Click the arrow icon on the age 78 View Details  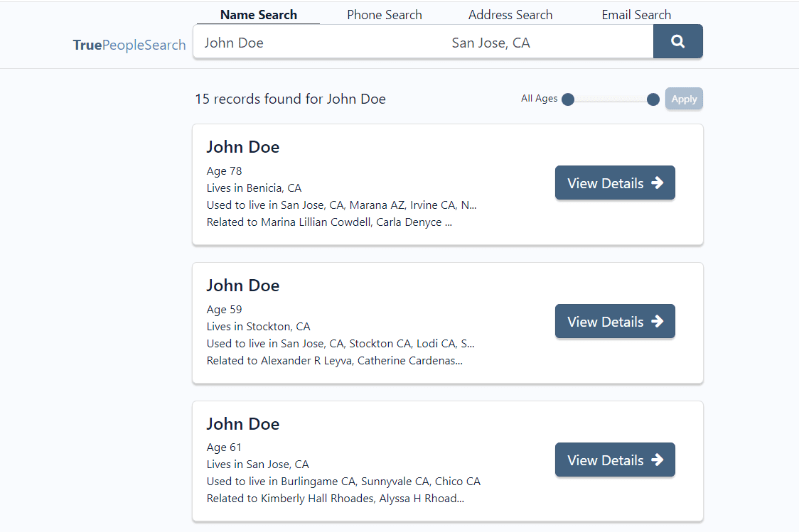[658, 183]
